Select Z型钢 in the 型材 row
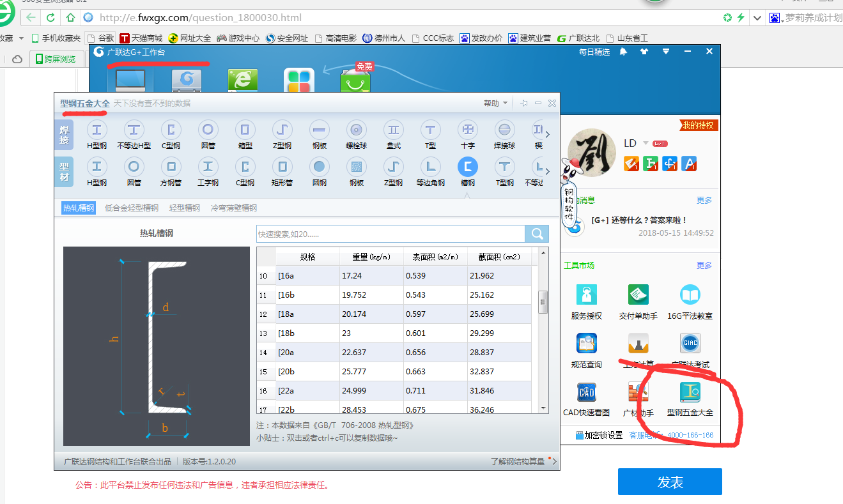Viewport: 843px width, 504px height. [394, 167]
